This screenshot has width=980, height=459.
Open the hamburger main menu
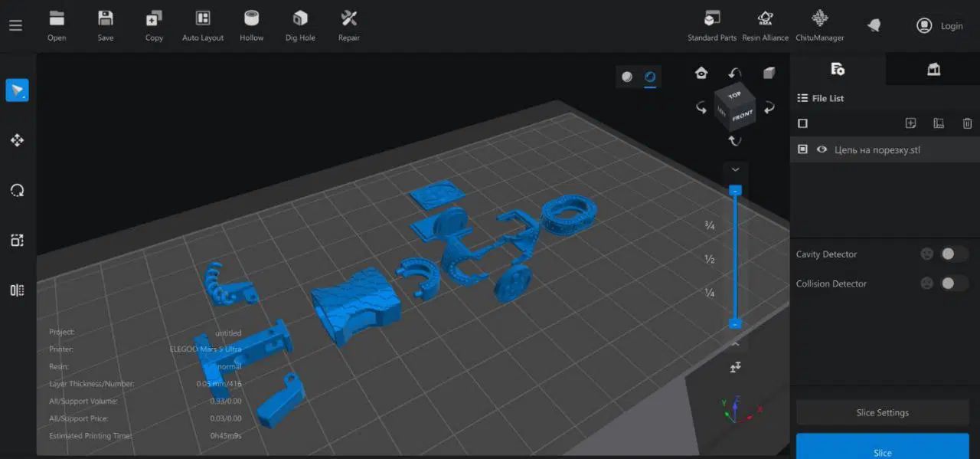point(15,25)
